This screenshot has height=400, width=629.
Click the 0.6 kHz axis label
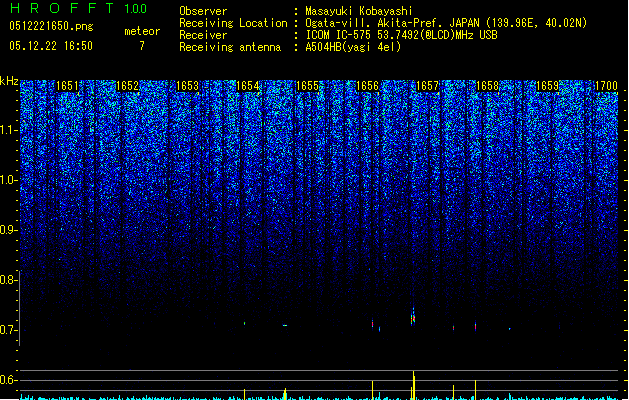coord(8,380)
